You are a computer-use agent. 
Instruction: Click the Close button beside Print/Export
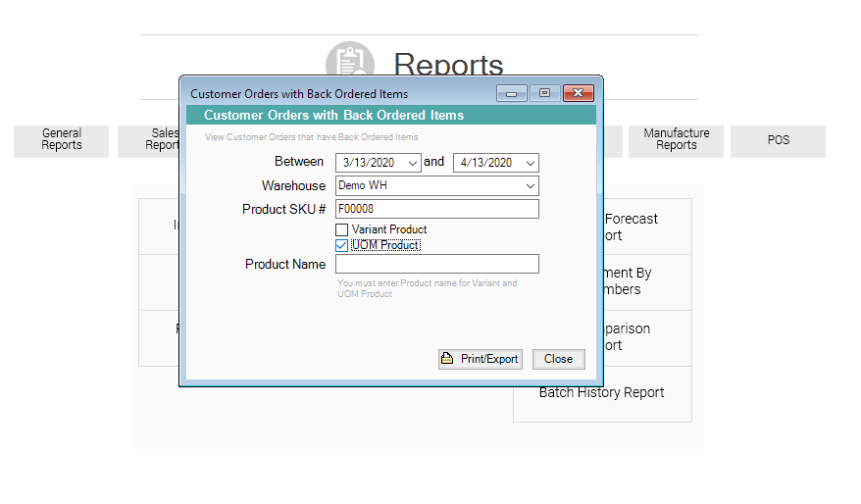[x=558, y=359]
